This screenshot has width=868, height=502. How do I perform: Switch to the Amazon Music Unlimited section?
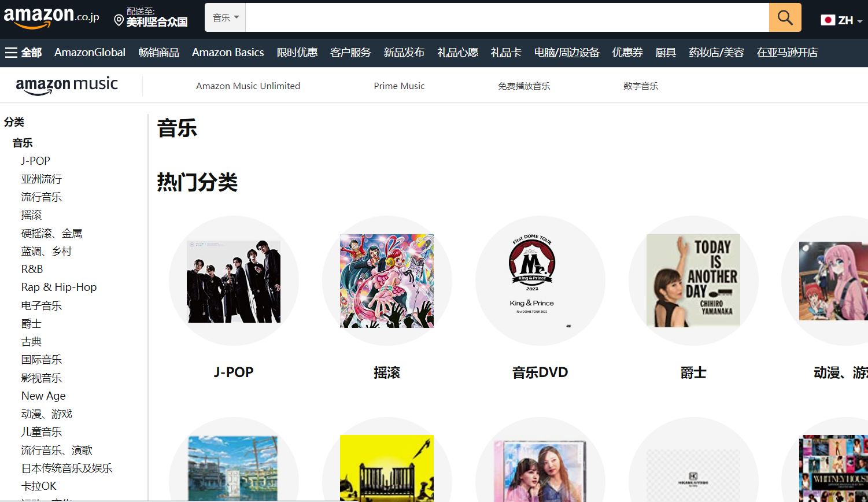[x=248, y=85]
